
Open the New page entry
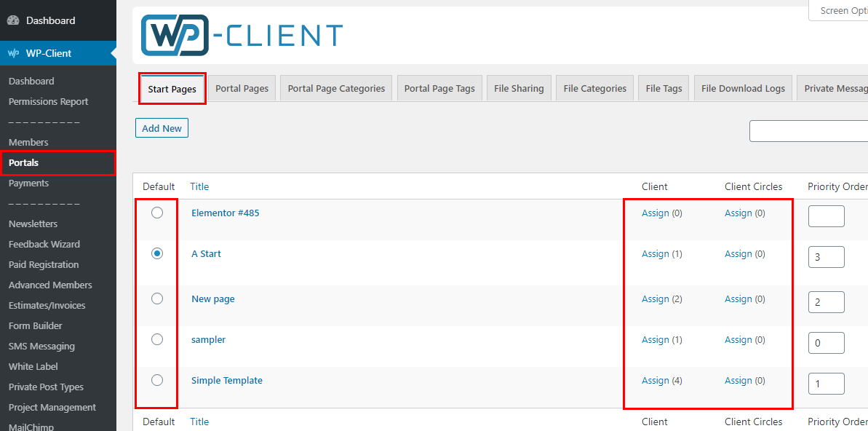coord(213,298)
